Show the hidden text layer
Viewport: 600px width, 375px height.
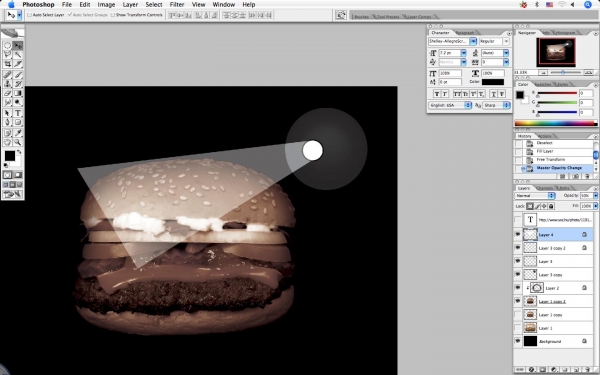[518, 220]
